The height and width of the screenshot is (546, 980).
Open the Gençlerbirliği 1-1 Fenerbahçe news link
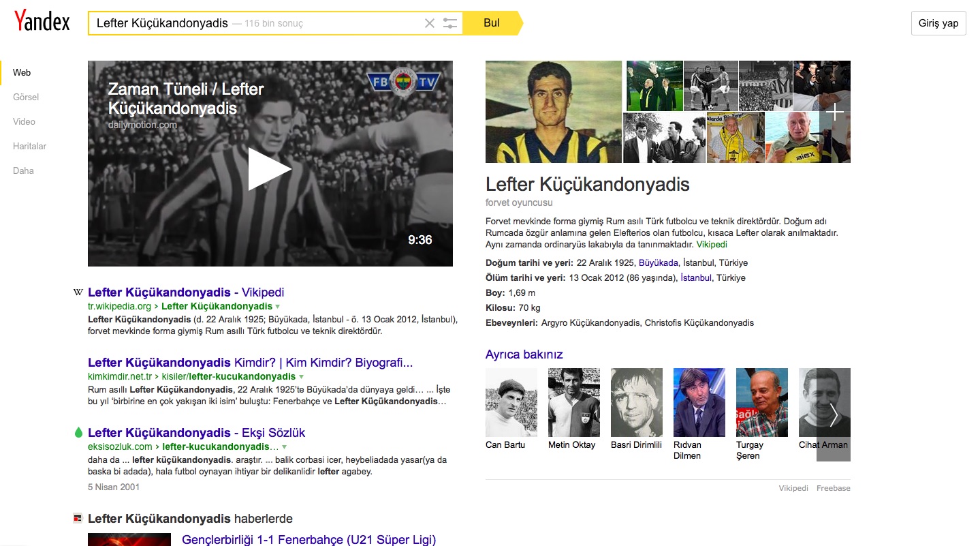309,540
